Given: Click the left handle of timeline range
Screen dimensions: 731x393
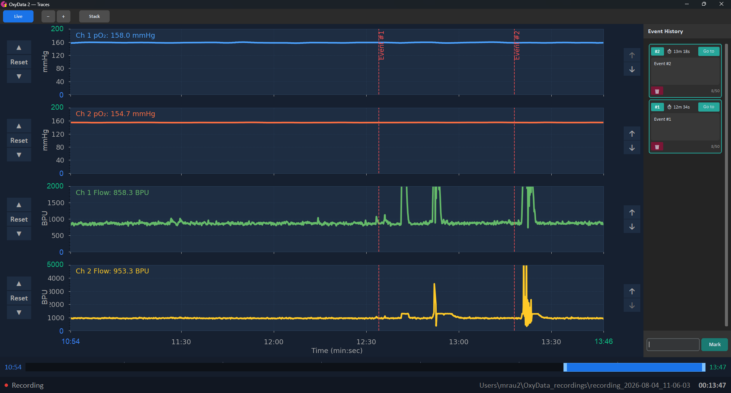Looking at the screenshot, I should click(565, 367).
